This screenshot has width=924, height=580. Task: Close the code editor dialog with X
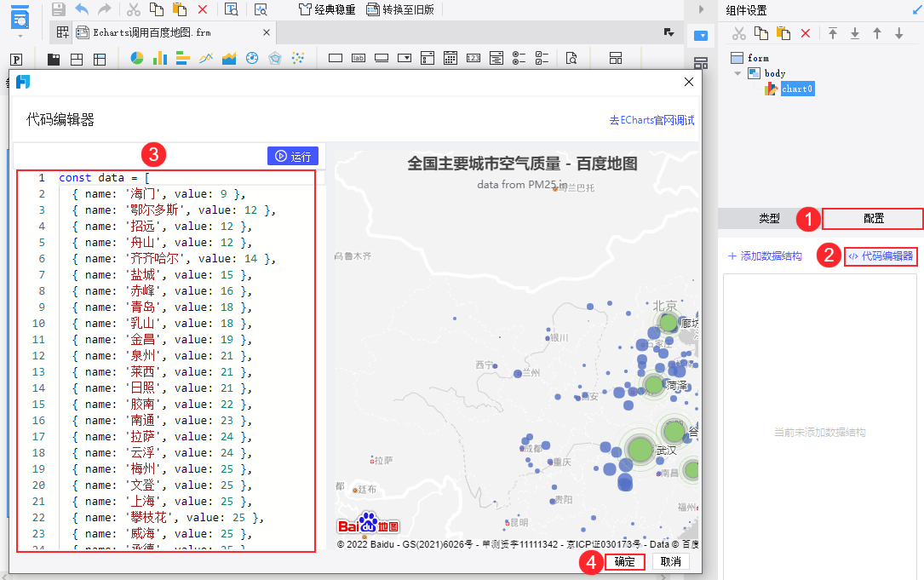point(689,82)
